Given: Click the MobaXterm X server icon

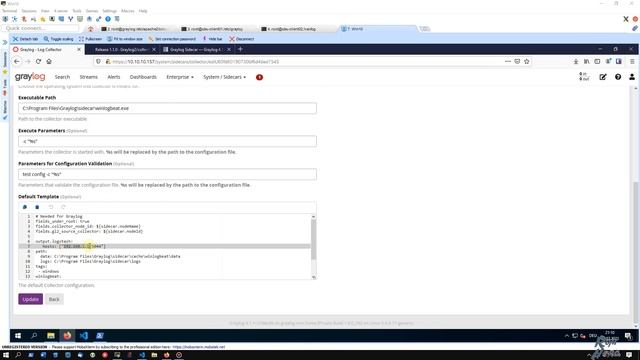Looking at the screenshot, I should (x=625, y=19).
